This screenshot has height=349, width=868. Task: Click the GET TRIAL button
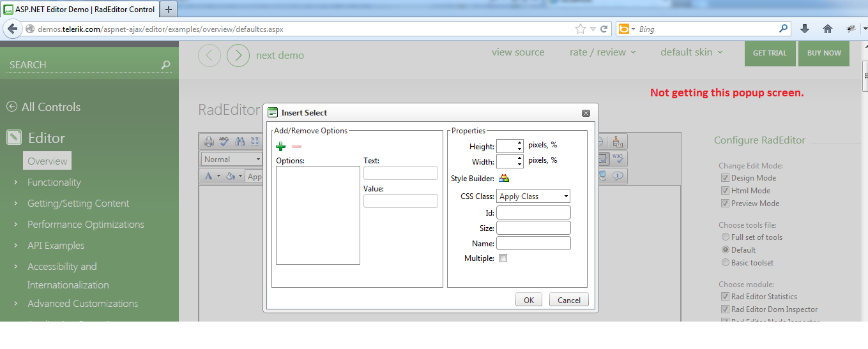(770, 54)
